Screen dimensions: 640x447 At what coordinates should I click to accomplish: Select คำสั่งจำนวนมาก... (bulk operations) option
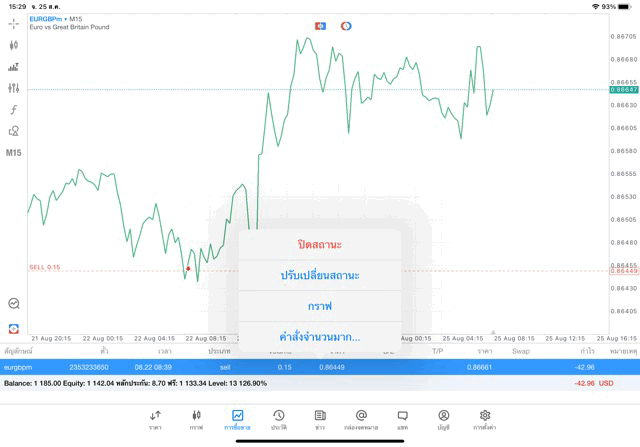tap(320, 336)
